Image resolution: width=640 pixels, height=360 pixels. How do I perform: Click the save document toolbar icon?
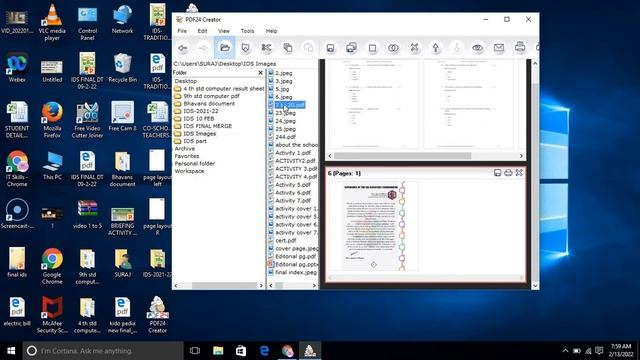[330, 48]
